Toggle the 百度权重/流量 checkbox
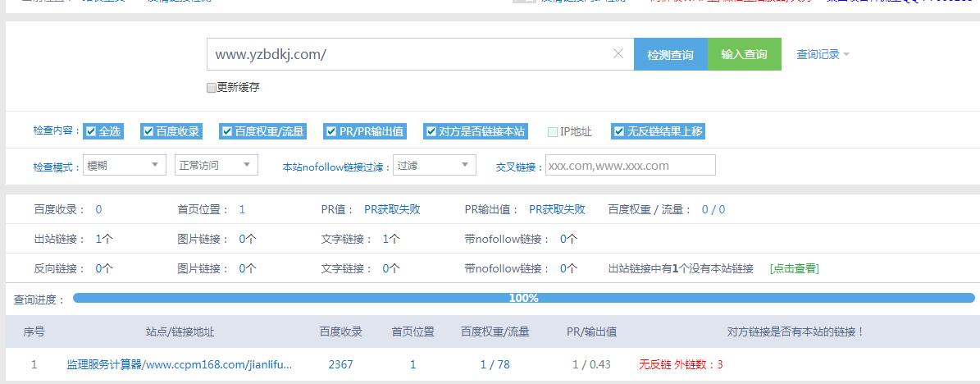The image size is (980, 384). 226,131
